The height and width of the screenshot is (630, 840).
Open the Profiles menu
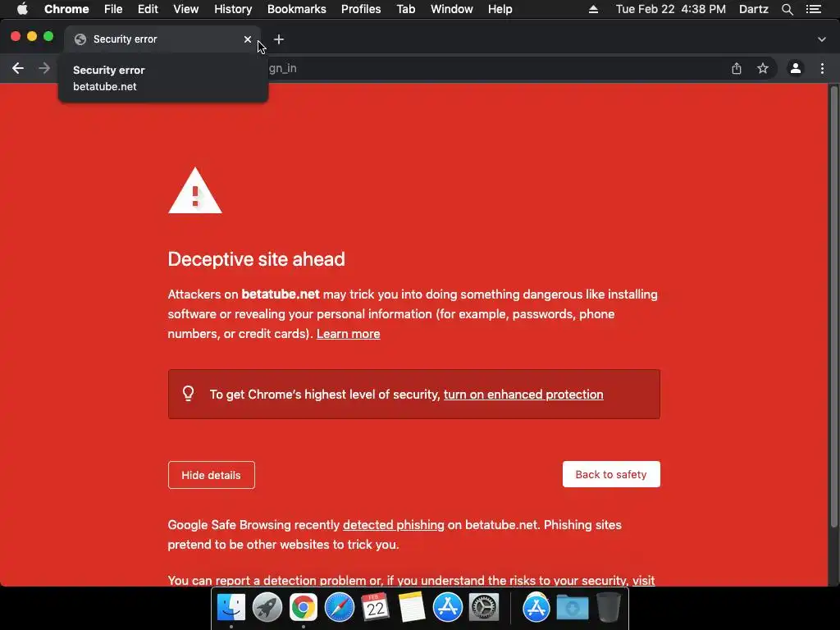tap(361, 9)
